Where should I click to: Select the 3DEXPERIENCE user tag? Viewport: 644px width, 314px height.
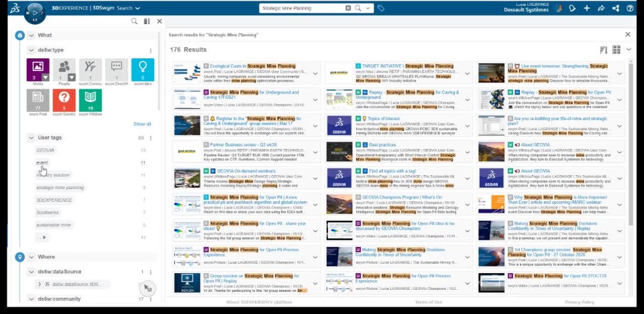tap(54, 200)
